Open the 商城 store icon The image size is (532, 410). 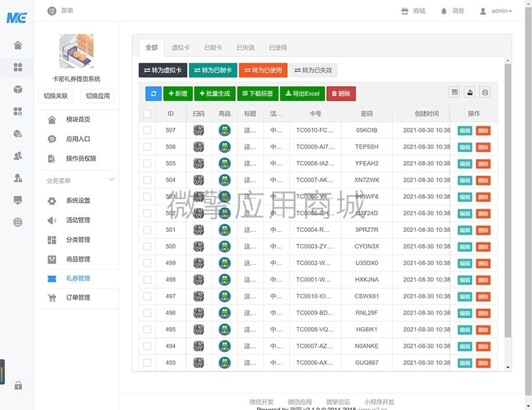pos(405,11)
